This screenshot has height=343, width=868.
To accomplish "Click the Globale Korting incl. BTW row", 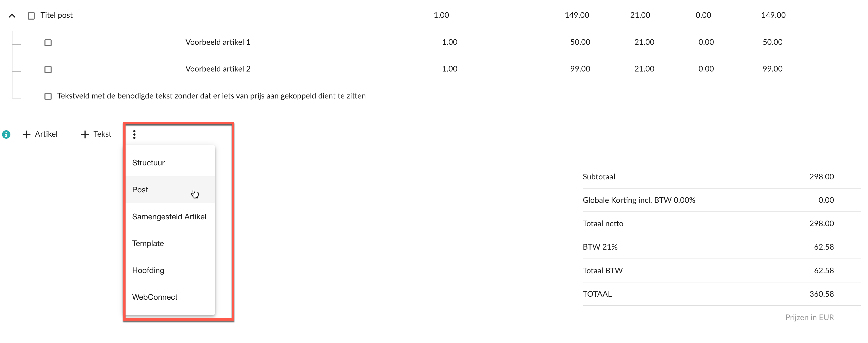I will pyautogui.click(x=721, y=200).
